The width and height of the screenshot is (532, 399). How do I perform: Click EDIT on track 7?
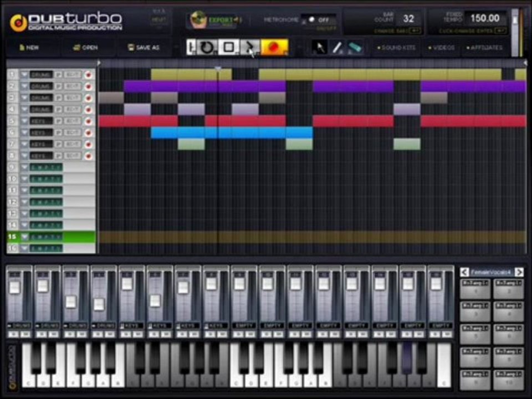coord(73,144)
